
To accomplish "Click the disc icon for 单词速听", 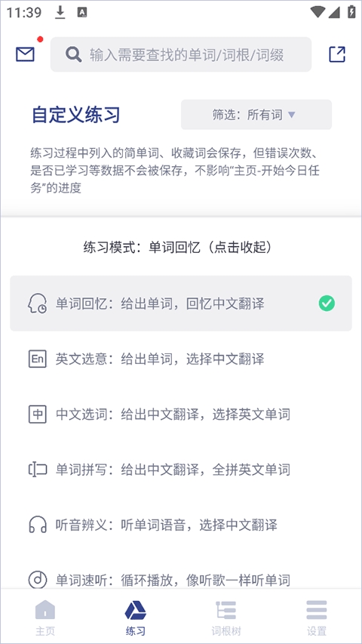I will pyautogui.click(x=38, y=580).
